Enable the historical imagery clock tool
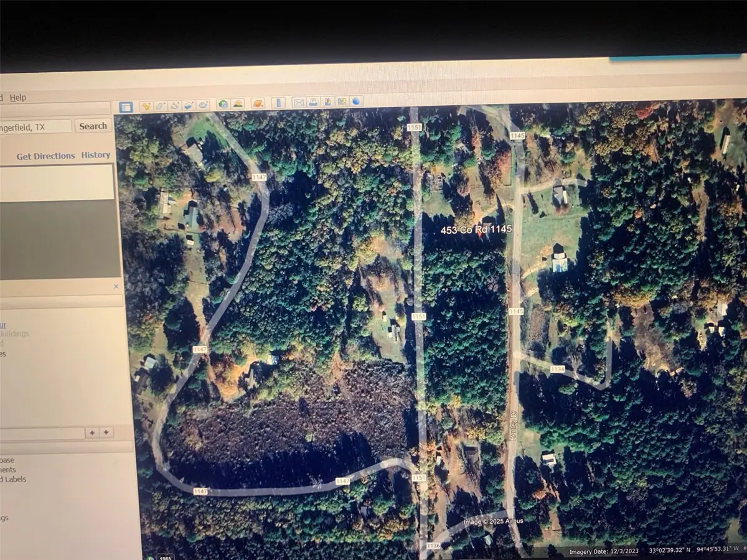 222,106
